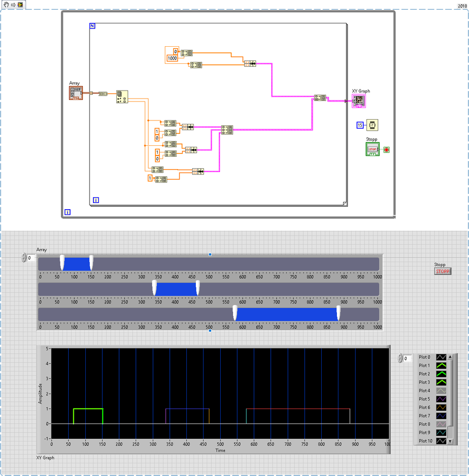Click the orange numeric constant 1000
The width and height of the screenshot is (469, 476).
[172, 58]
